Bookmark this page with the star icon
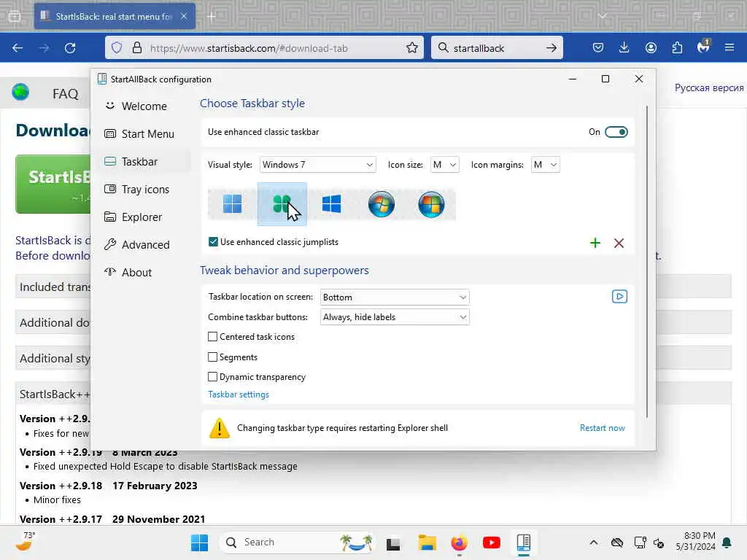747x560 pixels. 412,48
